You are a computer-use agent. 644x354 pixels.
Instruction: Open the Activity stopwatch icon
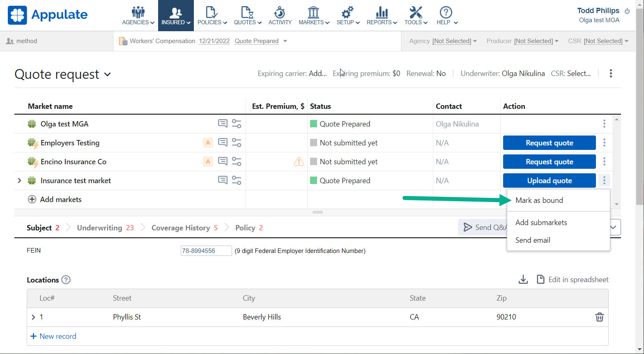280,12
